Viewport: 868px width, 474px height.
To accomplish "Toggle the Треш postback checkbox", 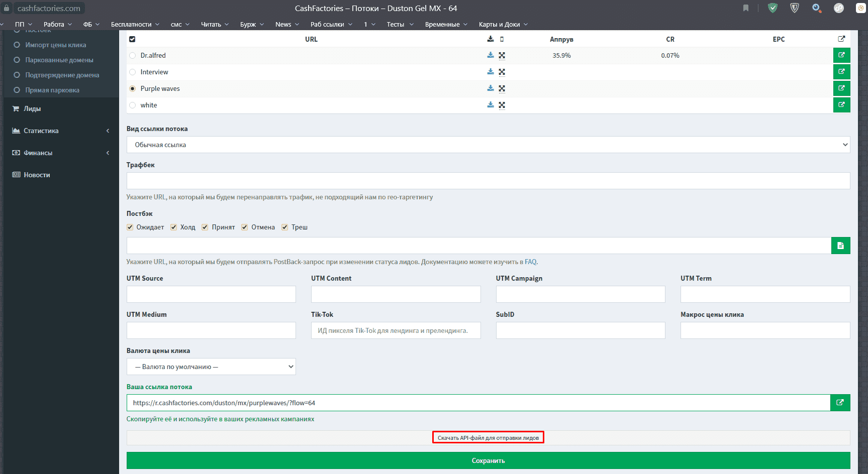I will click(285, 227).
